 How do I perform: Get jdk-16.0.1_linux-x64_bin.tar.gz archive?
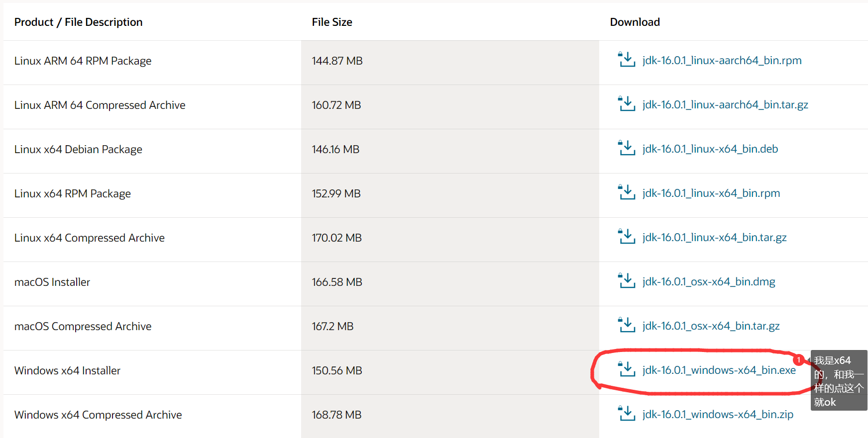pos(714,238)
